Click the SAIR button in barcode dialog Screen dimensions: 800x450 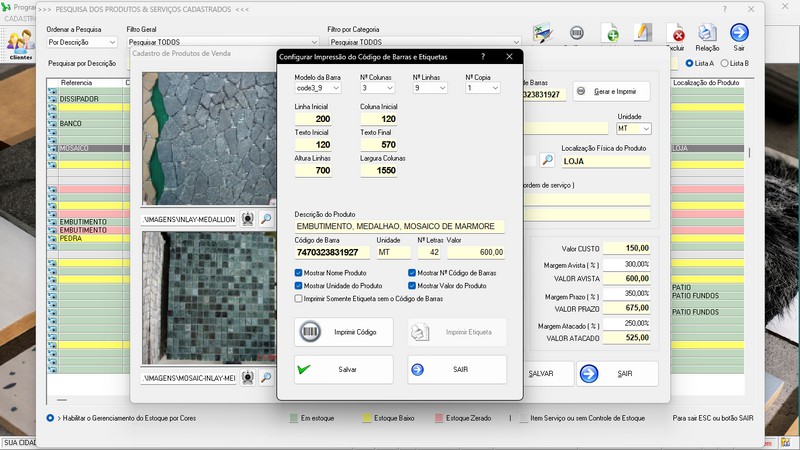pos(457,369)
